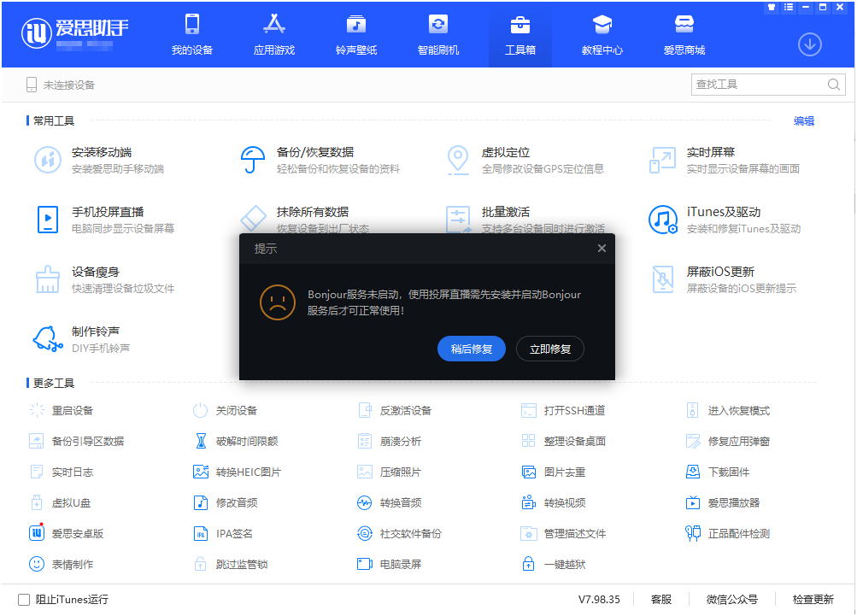Switch to the 我的设备 tab
Viewport: 857px width, 616px height.
[x=191, y=34]
